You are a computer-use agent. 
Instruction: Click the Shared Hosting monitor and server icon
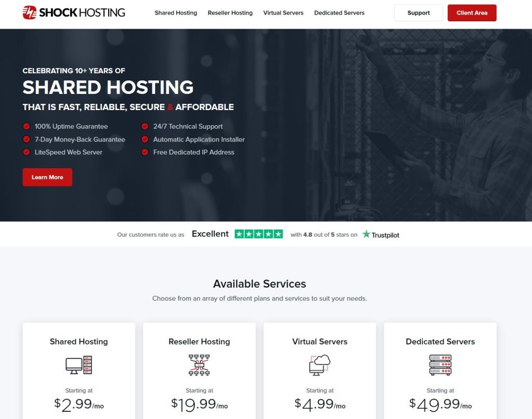point(79,365)
